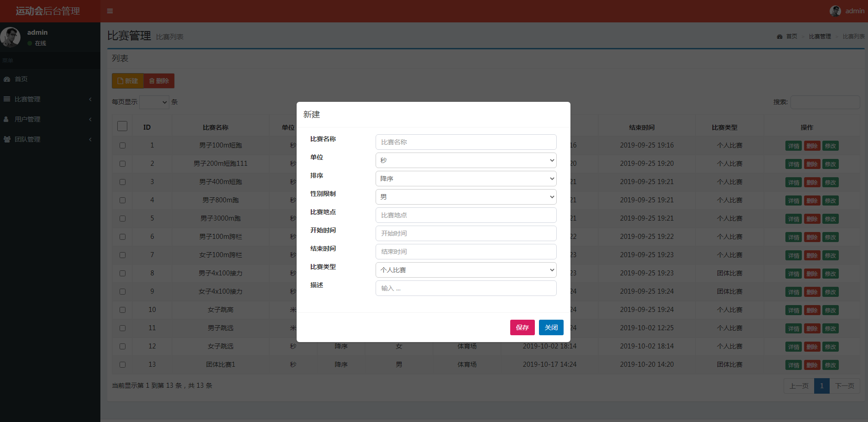Click the end time 2019-10-20 14:20
This screenshot has width=868, height=422.
(647, 364)
